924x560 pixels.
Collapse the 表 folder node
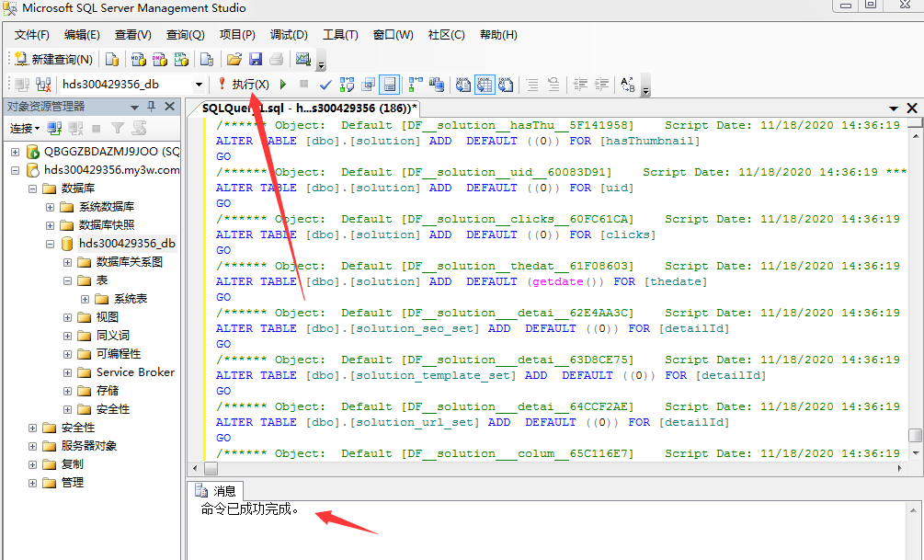point(68,280)
